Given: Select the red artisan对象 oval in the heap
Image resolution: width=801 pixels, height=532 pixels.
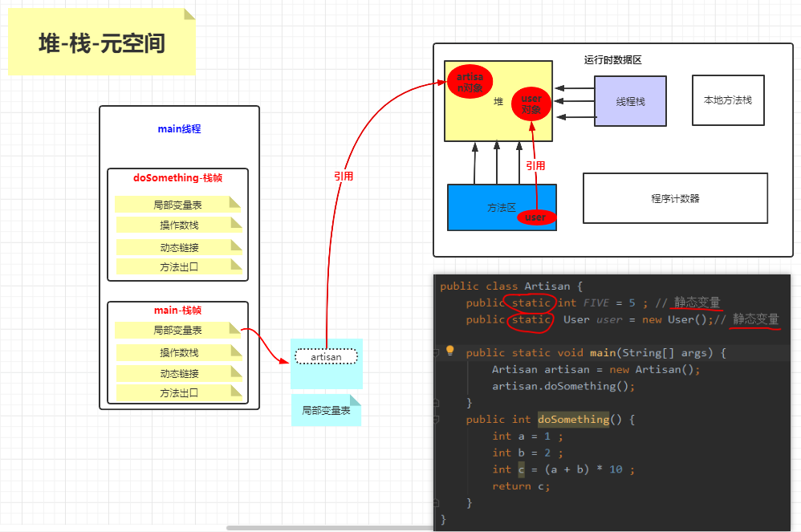Looking at the screenshot, I should [470, 81].
